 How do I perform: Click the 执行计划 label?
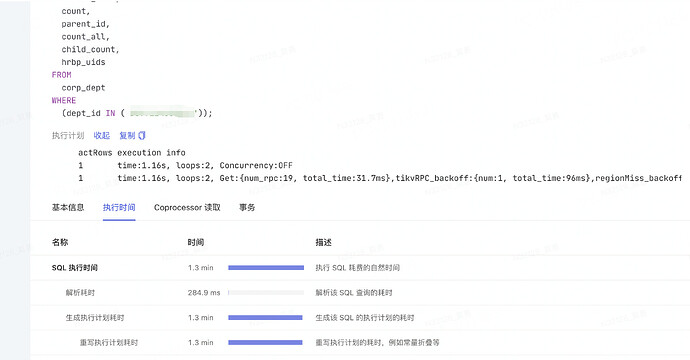pyautogui.click(x=68, y=136)
